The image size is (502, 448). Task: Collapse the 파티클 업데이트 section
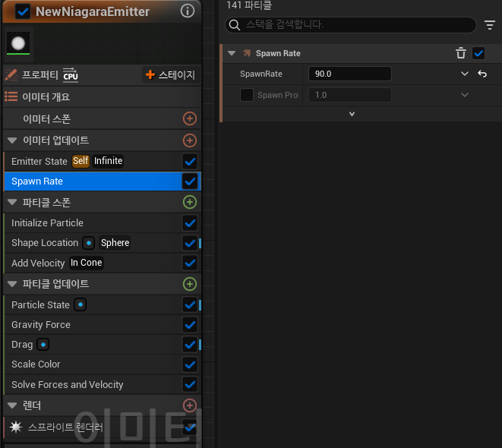click(12, 284)
